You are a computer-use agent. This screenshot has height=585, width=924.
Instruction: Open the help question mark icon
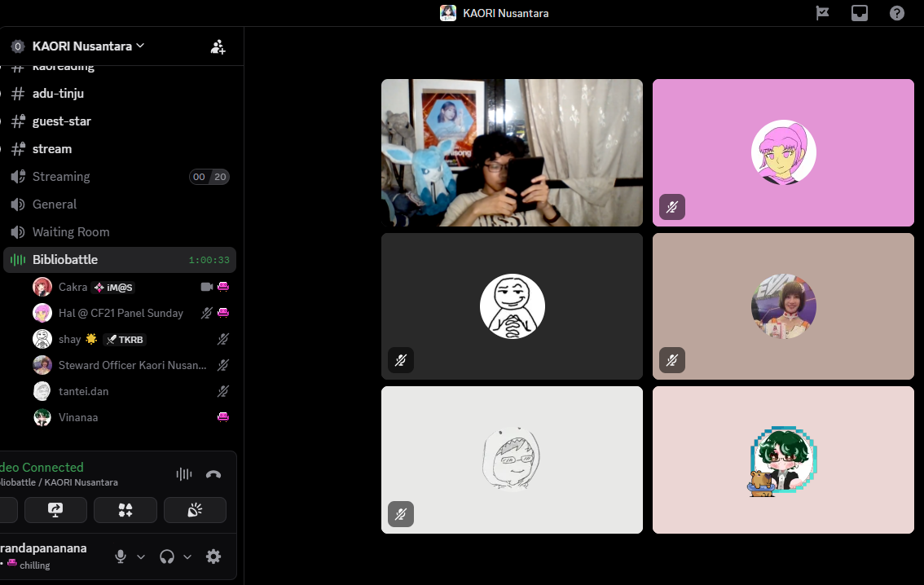[897, 13]
